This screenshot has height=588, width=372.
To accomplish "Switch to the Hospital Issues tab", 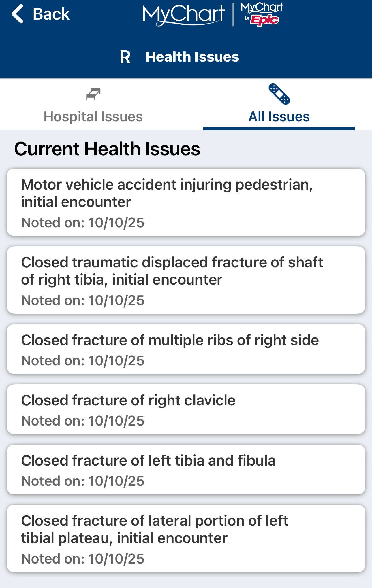I will coord(93,117).
